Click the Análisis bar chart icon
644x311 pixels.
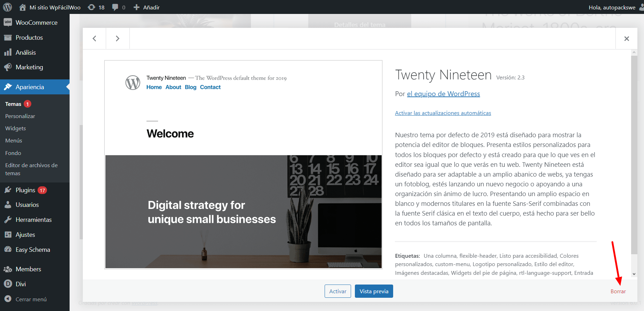point(8,52)
